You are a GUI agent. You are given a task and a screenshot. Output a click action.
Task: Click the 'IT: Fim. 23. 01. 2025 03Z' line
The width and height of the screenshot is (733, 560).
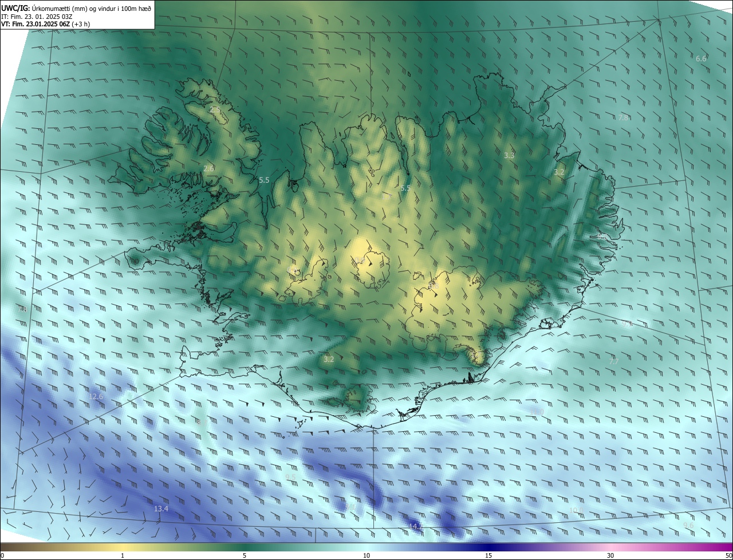37,17
